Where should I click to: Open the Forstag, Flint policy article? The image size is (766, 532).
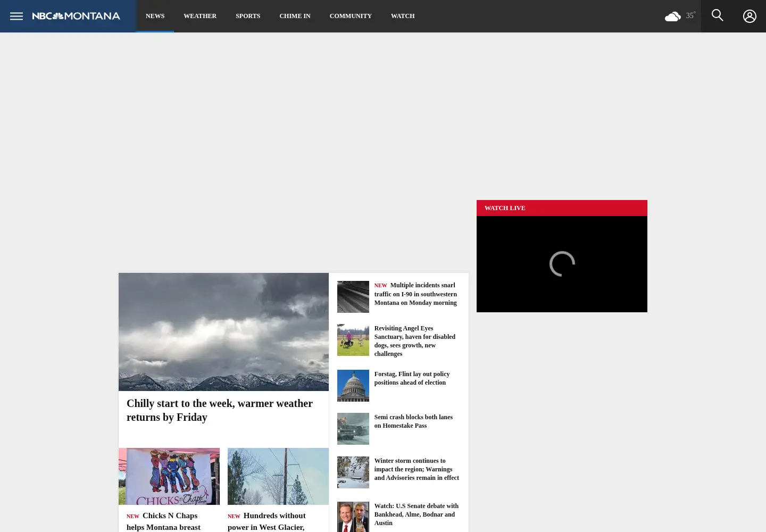click(x=412, y=378)
